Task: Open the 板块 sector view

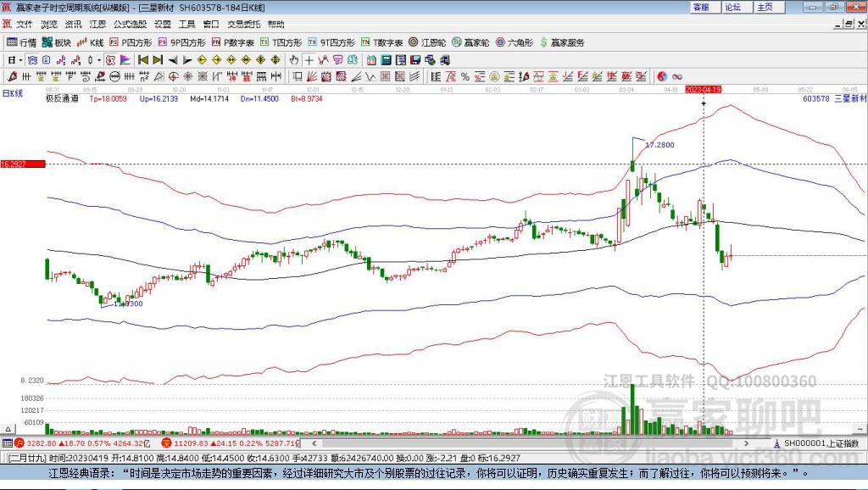Action: pyautogui.click(x=57, y=42)
